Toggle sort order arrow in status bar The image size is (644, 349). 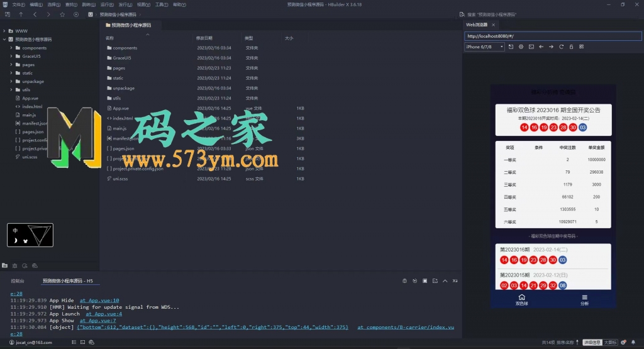tap(577, 342)
